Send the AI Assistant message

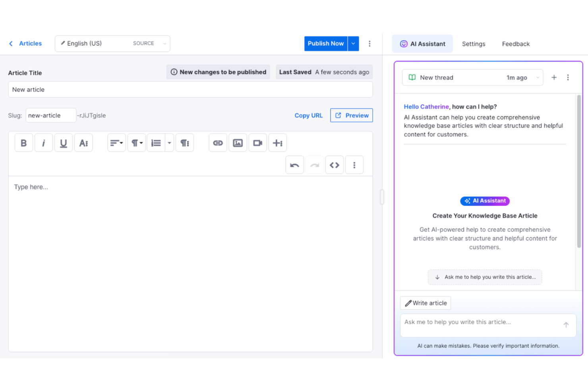(x=566, y=324)
